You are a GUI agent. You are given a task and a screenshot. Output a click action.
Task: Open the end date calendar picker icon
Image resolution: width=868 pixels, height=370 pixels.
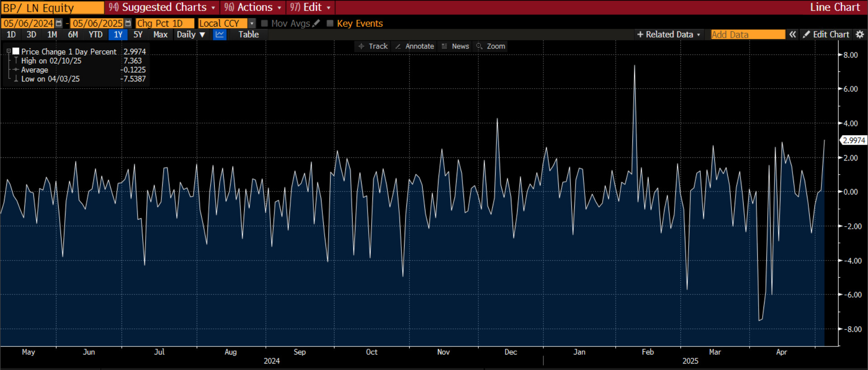coord(128,23)
